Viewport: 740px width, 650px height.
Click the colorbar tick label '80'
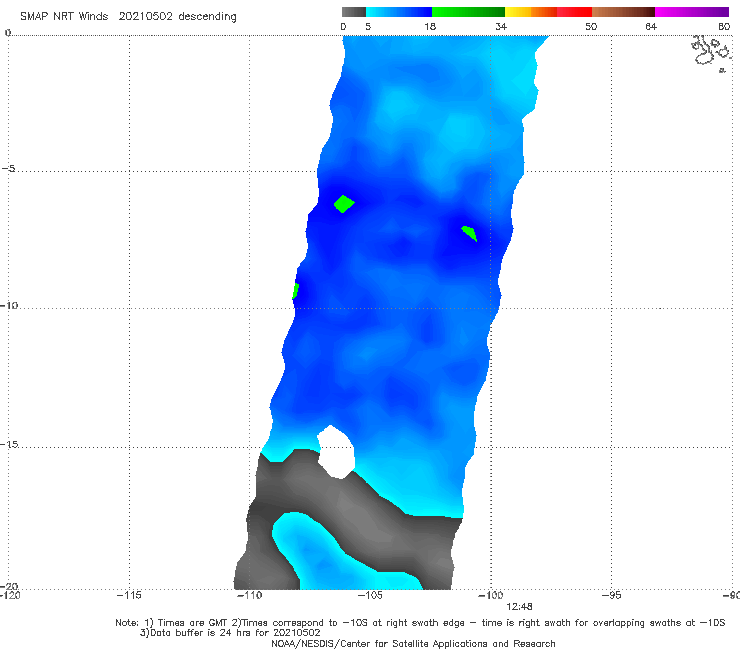724,26
